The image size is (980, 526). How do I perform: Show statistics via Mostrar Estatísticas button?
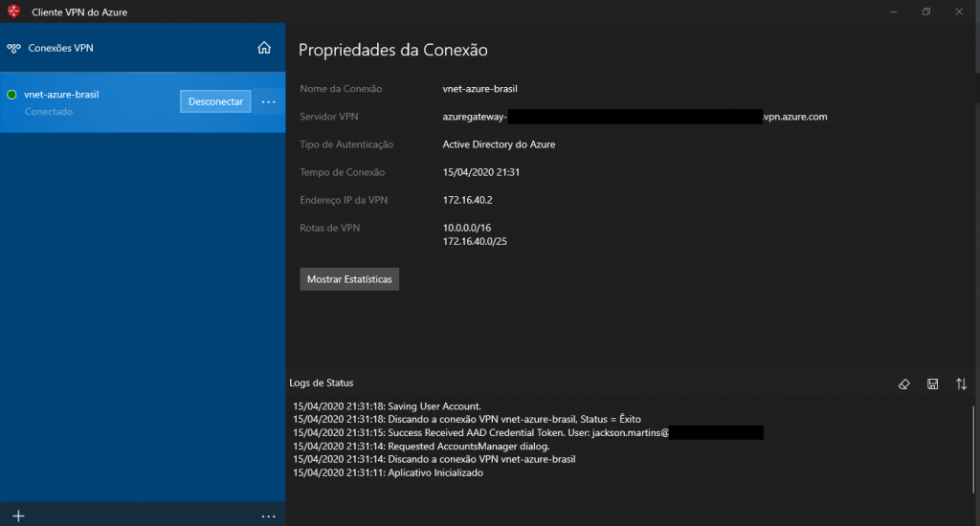tap(349, 279)
